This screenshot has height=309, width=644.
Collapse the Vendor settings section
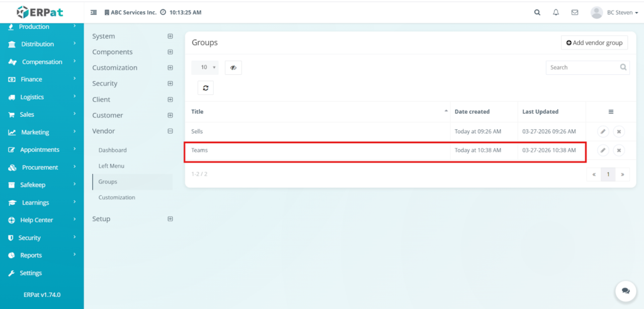pyautogui.click(x=170, y=131)
